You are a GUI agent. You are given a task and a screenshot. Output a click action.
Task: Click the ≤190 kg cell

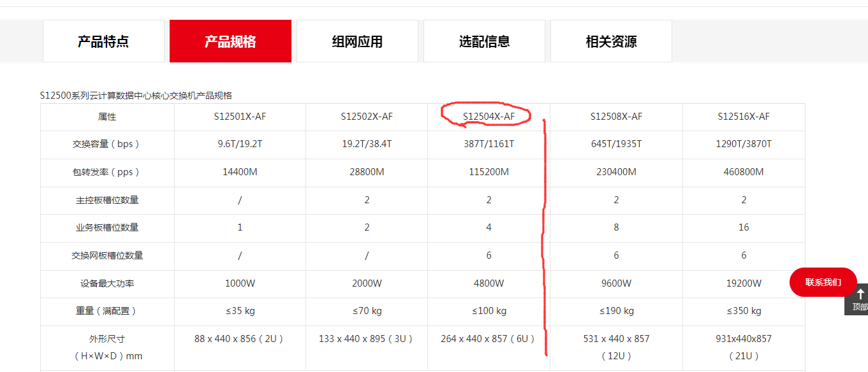(x=616, y=311)
